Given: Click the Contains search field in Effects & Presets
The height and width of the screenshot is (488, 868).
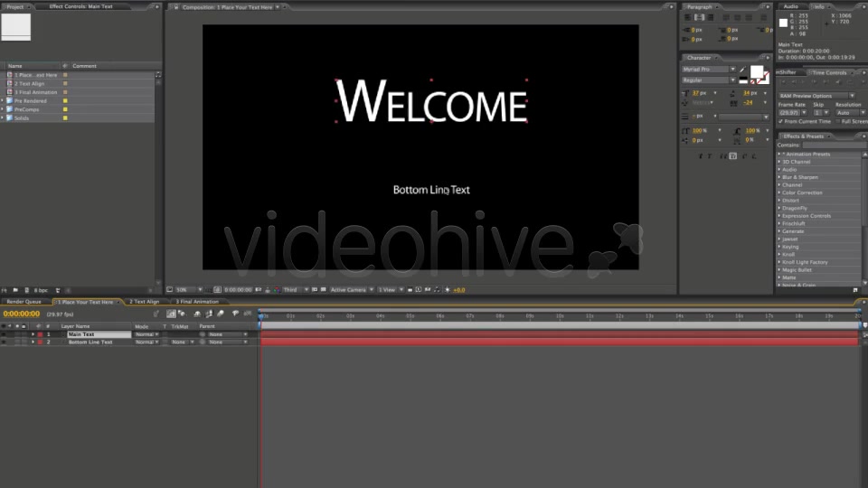Looking at the screenshot, I should pos(835,145).
